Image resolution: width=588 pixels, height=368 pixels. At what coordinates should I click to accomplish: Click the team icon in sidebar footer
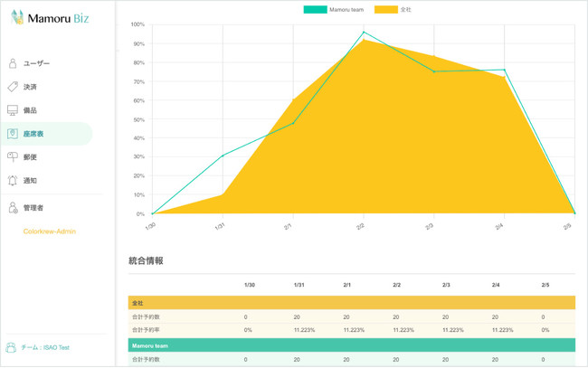coord(12,347)
